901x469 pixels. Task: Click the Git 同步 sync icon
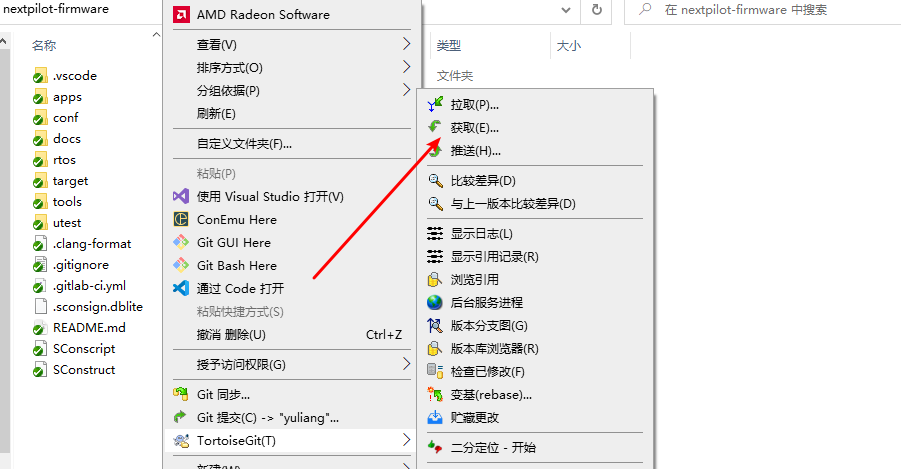coord(181,394)
